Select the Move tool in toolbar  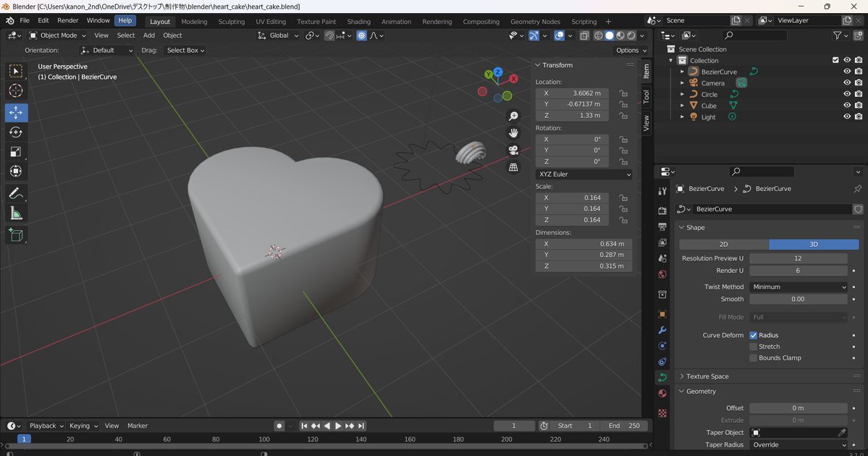coord(16,112)
